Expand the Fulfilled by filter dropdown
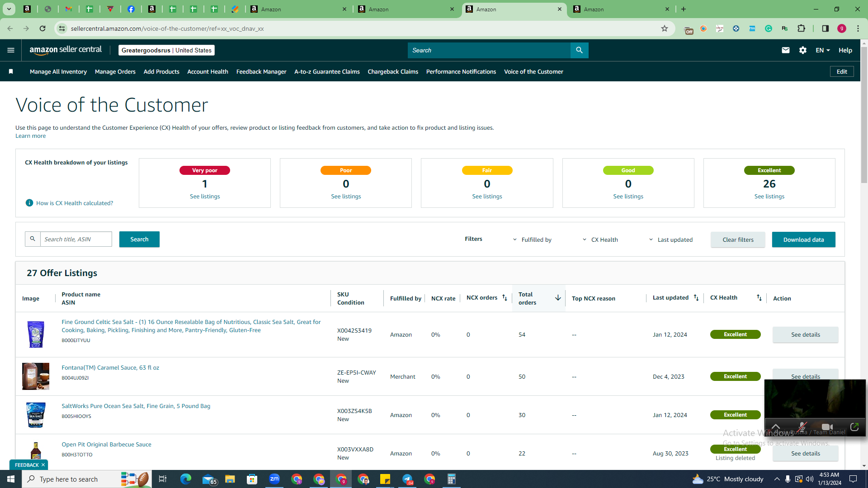 pos(533,239)
